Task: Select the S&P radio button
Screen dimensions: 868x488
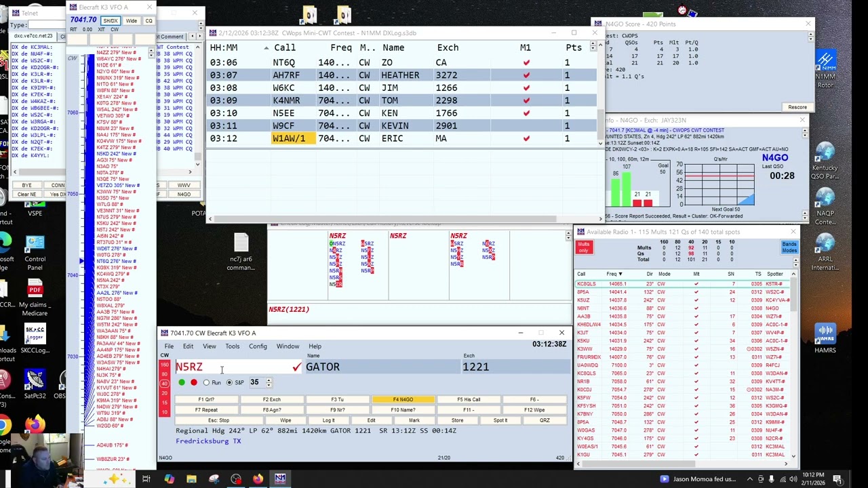Action: coord(229,382)
